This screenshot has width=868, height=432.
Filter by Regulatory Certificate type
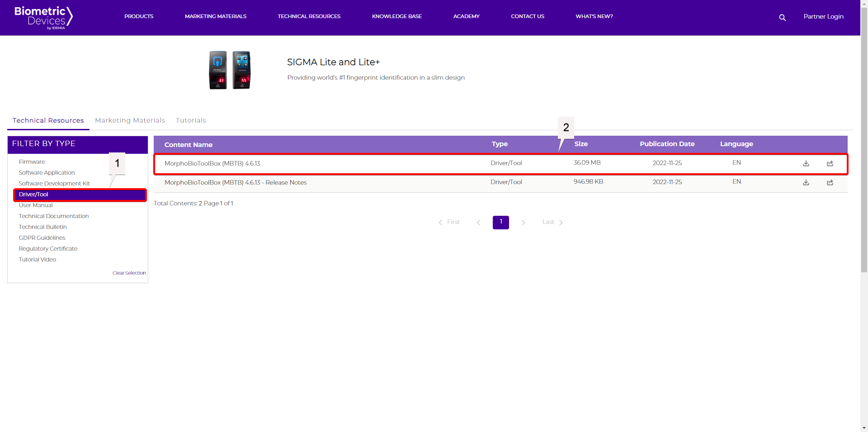click(48, 249)
